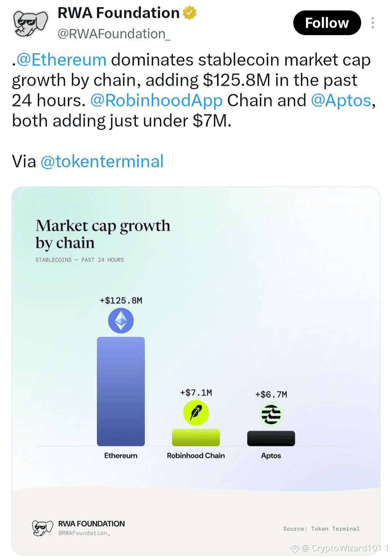Open the RWA Foundation elephant profile avatar
392x557 pixels.
coord(30,24)
